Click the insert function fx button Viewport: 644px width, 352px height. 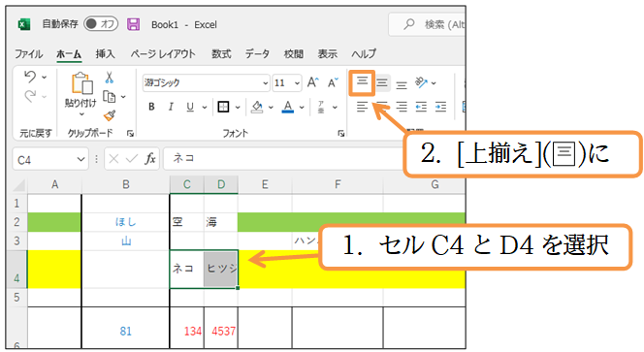(150, 158)
